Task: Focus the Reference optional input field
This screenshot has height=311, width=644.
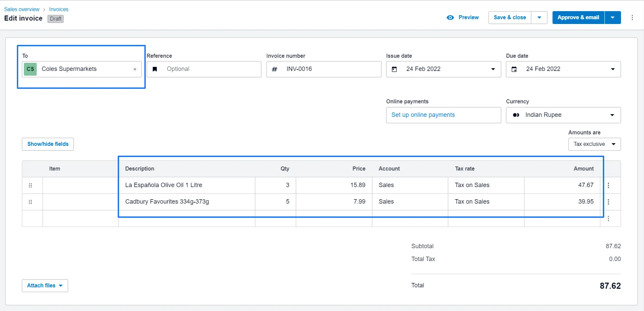Action: [x=204, y=69]
